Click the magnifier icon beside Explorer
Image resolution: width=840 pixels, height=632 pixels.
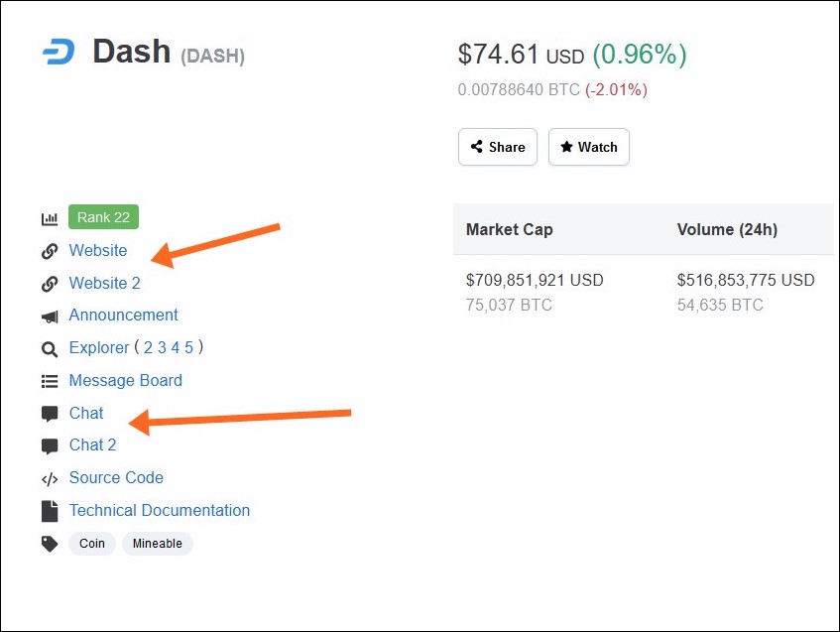(50, 349)
